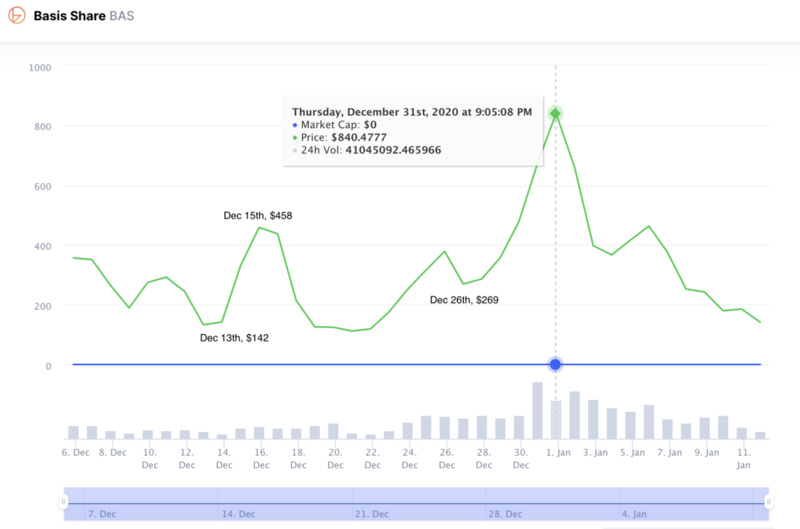The height and width of the screenshot is (529, 800).
Task: Click the tooltip date heading text
Action: [412, 112]
